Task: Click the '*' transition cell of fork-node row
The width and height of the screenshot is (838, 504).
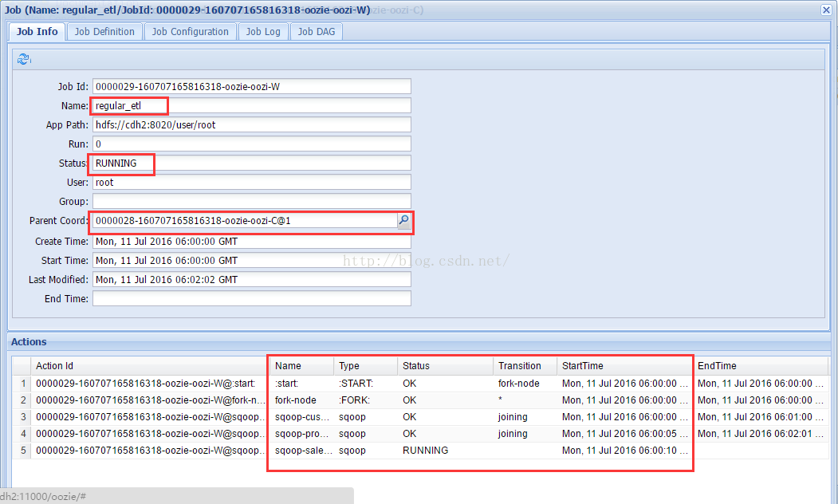Action: pos(500,400)
